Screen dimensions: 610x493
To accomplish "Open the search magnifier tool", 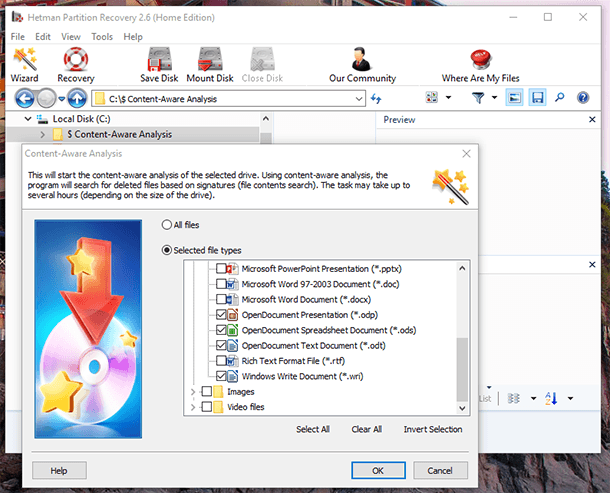I will click(x=560, y=97).
